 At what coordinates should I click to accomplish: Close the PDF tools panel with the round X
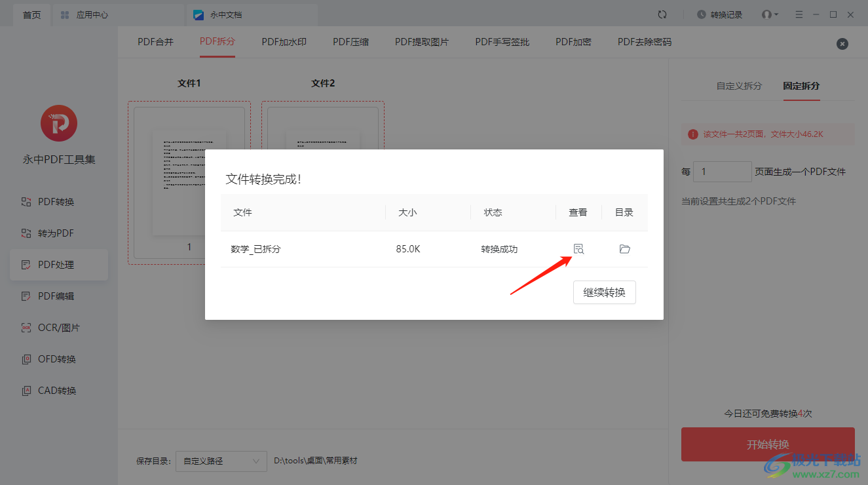(842, 44)
